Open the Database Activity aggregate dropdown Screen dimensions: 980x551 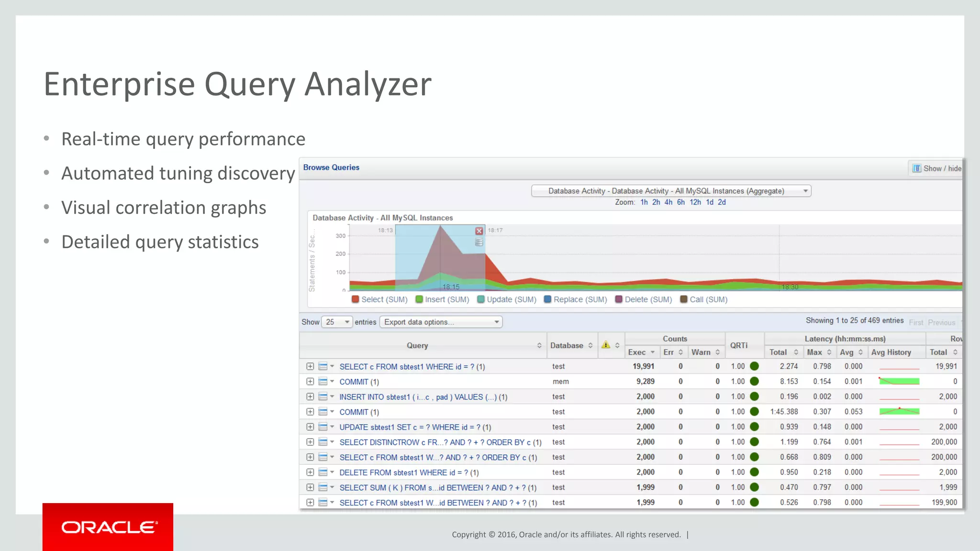(x=671, y=191)
